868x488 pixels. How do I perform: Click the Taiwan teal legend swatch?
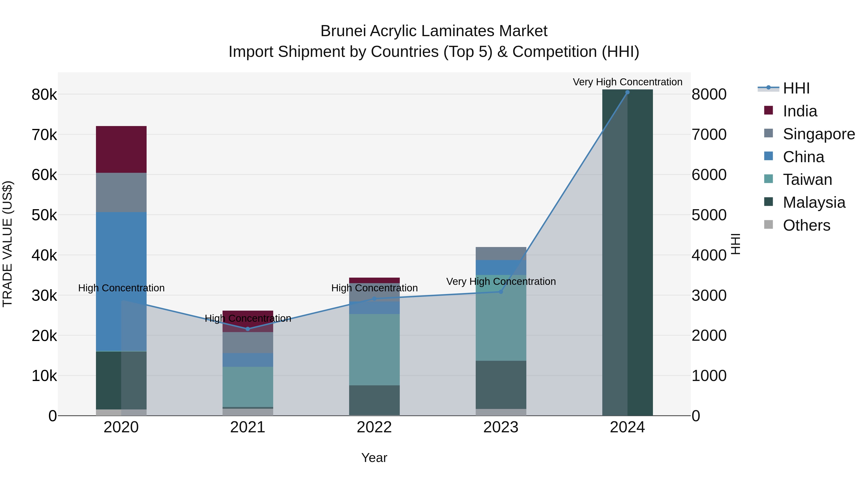tap(769, 179)
